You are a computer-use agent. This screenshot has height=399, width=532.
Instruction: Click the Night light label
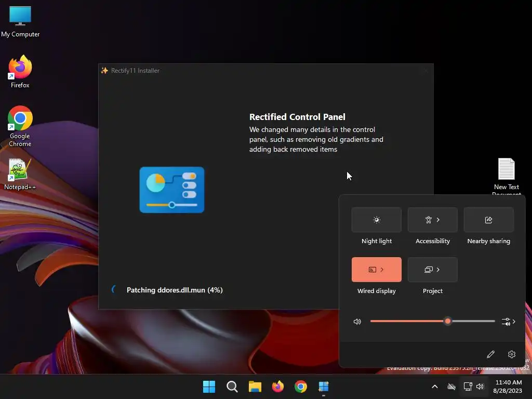(x=377, y=241)
